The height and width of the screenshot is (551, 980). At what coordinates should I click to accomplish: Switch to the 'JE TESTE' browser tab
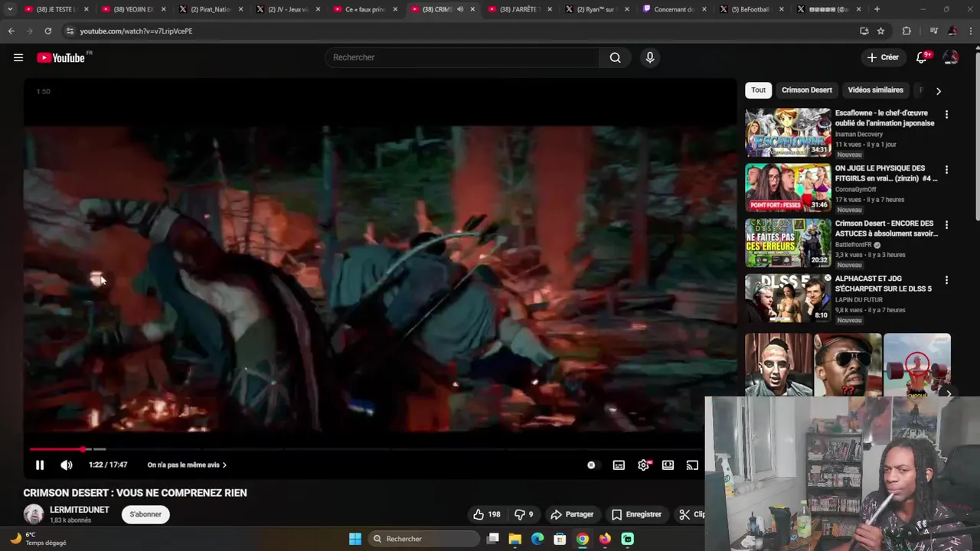[56, 9]
